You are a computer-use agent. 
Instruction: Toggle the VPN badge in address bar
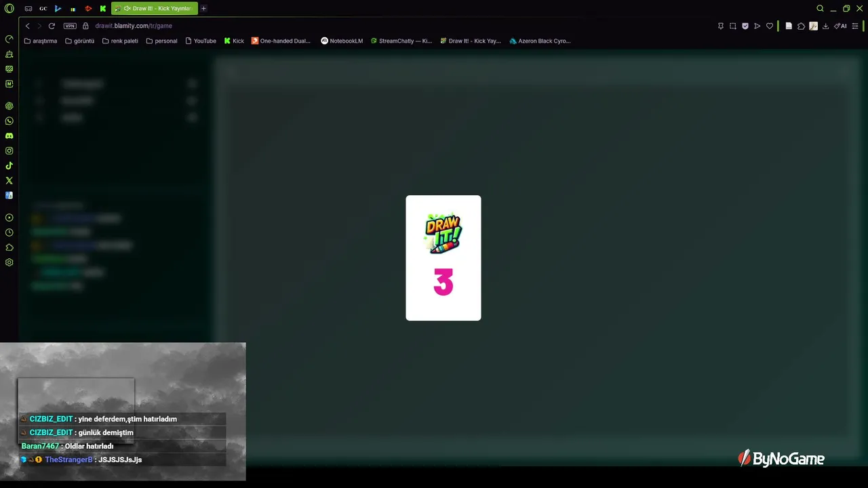[x=70, y=26]
